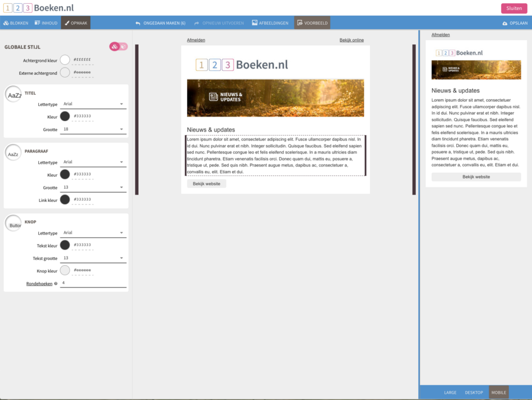
Task: Open the Afbeeldingen images panel
Action: [x=270, y=23]
